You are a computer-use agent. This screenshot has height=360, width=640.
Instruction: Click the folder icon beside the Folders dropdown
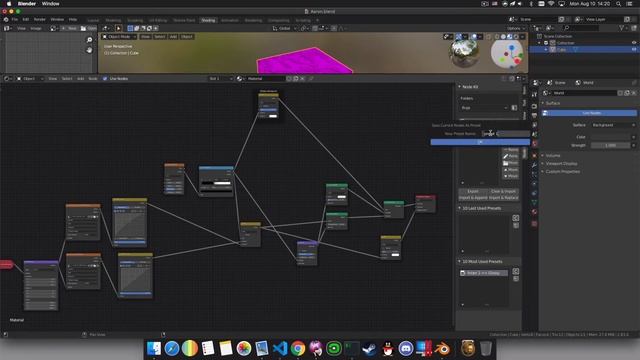tap(514, 108)
